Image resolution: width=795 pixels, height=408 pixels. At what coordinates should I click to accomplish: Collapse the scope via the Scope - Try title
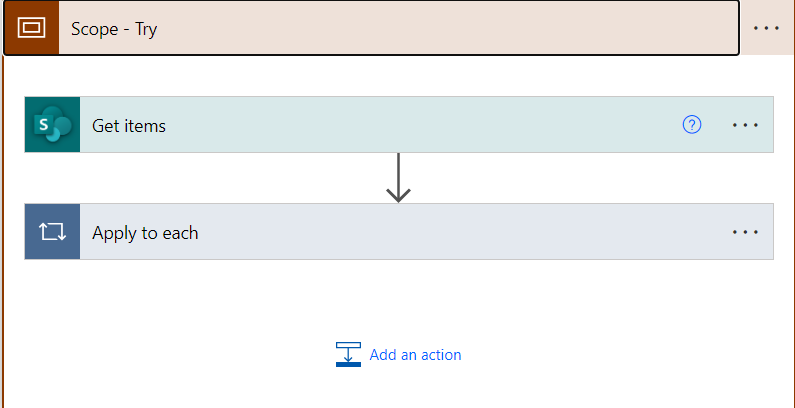[114, 28]
